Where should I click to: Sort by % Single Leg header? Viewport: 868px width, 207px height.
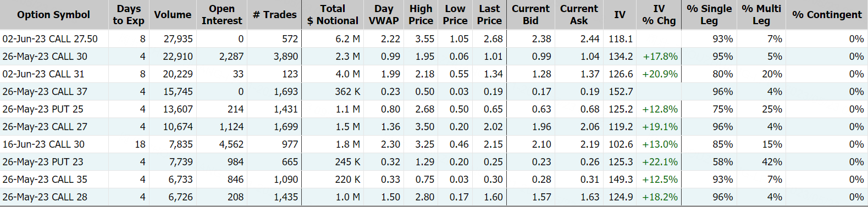[x=709, y=15]
